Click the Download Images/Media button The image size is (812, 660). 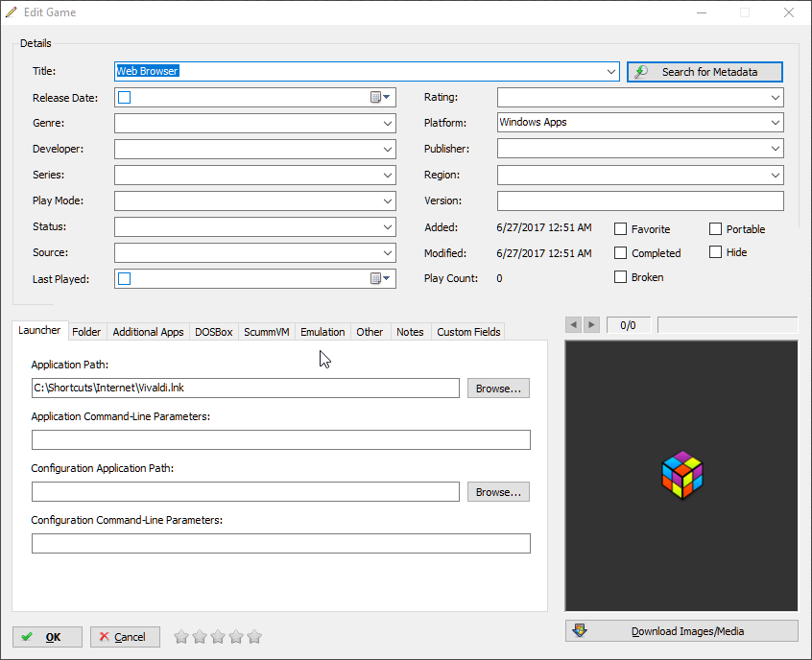click(681, 631)
